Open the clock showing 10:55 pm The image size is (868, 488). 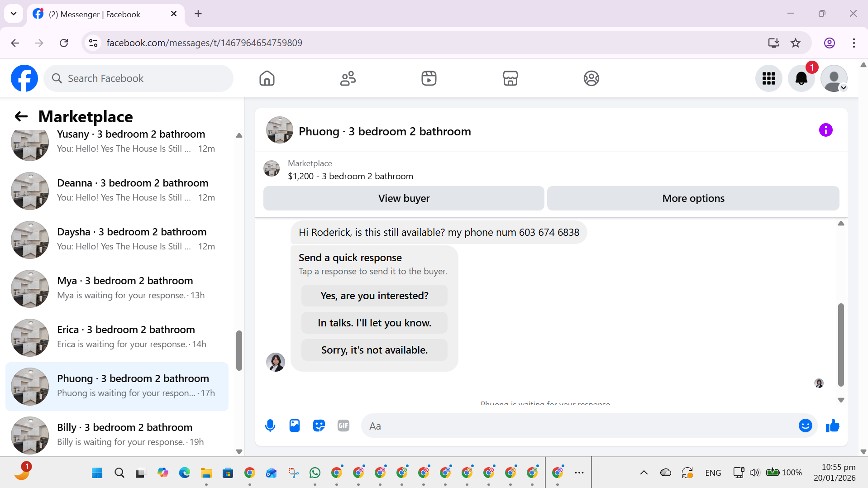pyautogui.click(x=839, y=467)
